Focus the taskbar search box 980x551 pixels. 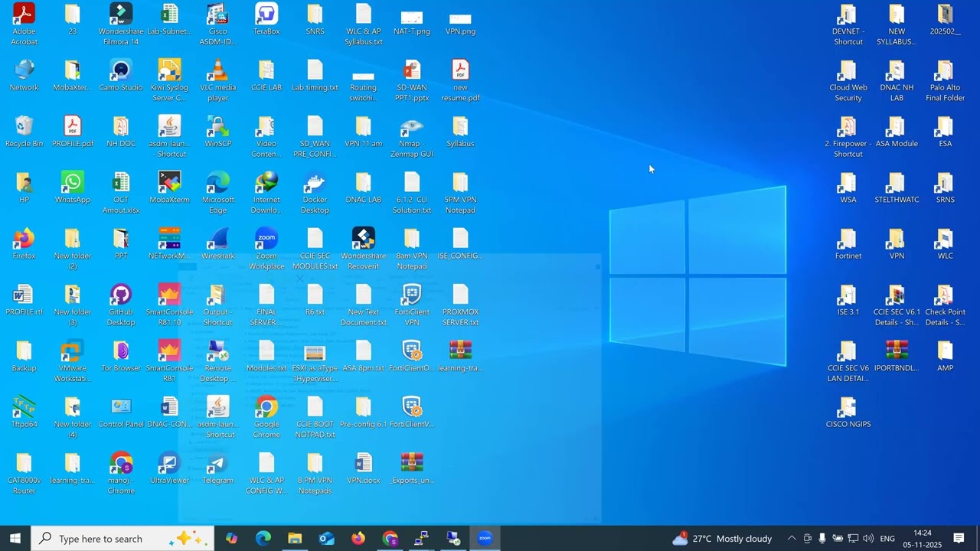pos(122,539)
